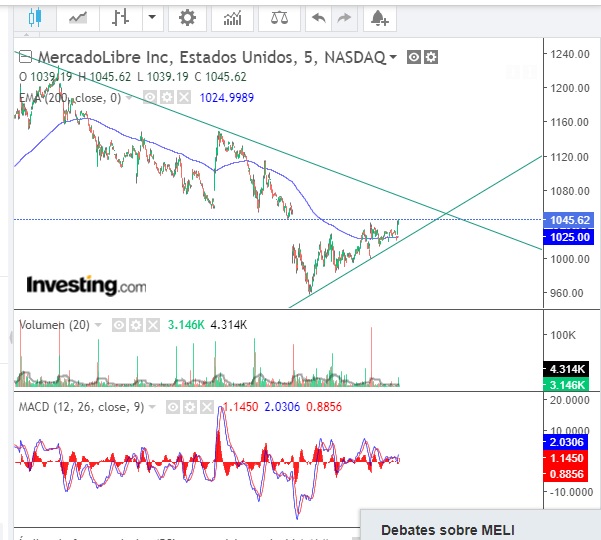Click the EMA value 1024.9989

point(227,98)
